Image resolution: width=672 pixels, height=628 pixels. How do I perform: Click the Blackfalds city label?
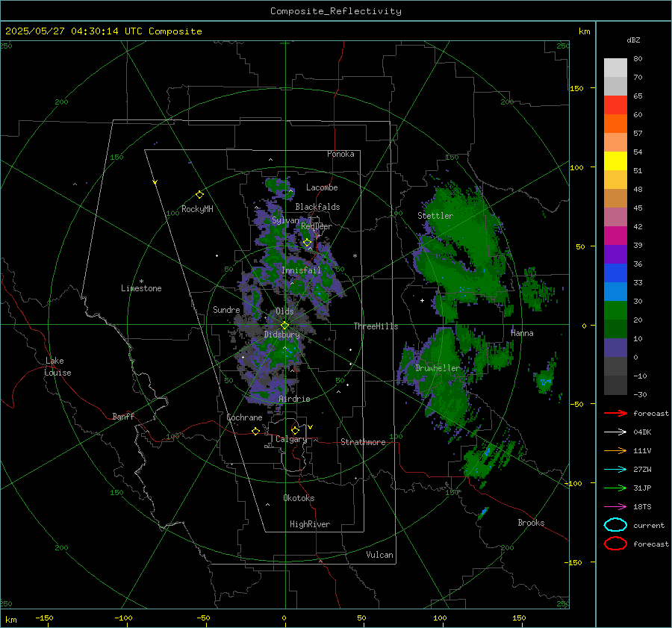click(317, 207)
